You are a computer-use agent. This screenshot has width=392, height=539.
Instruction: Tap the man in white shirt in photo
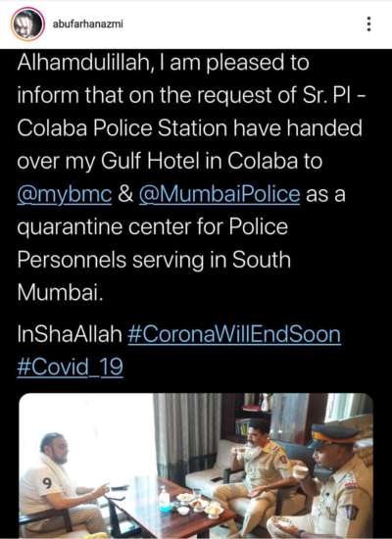[x=60, y=485]
